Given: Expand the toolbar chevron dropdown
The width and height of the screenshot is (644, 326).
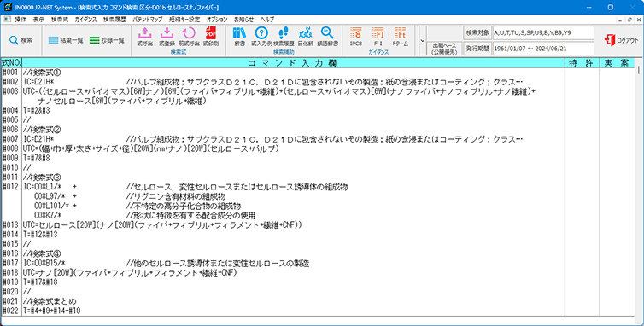Looking at the screenshot, I should (x=423, y=40).
